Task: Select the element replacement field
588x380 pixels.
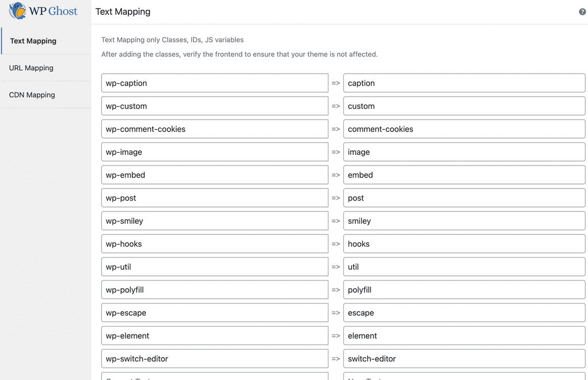Action: tap(464, 336)
